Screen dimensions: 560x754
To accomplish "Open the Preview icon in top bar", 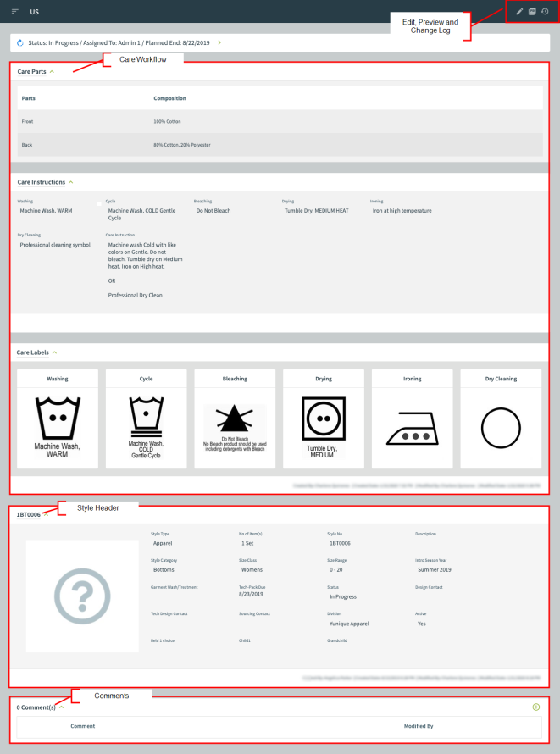I will [x=532, y=11].
